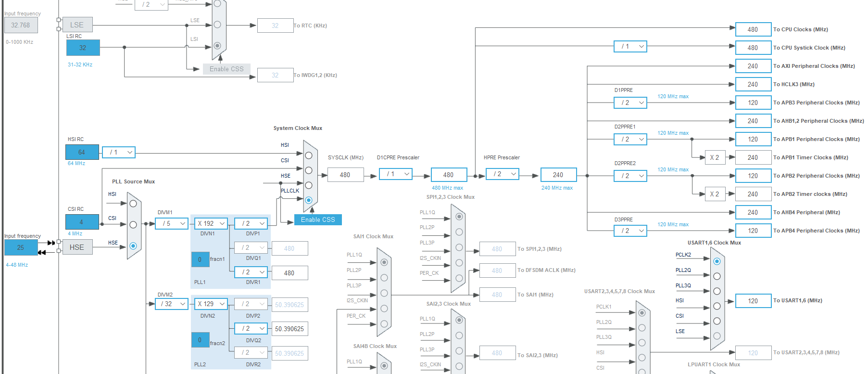Expand the D1CPRE Prescaler dropdown
This screenshot has width=868, height=374.
tap(396, 174)
